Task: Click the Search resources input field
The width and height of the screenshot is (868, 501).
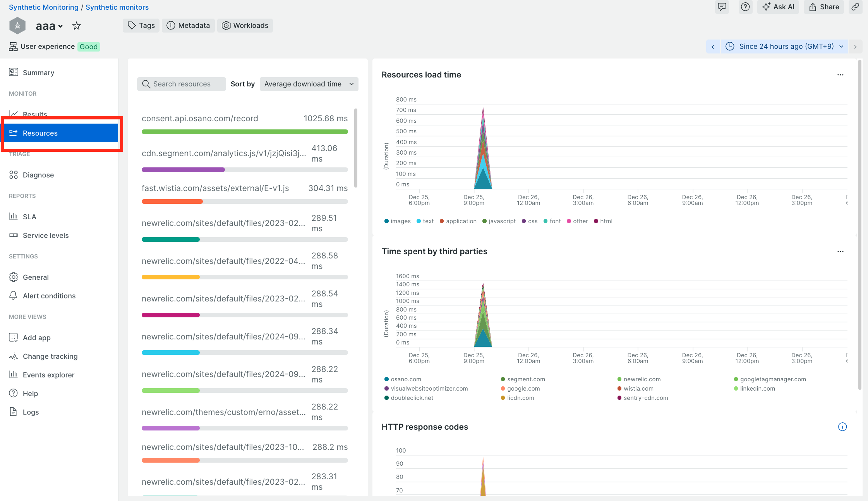Action: click(182, 84)
